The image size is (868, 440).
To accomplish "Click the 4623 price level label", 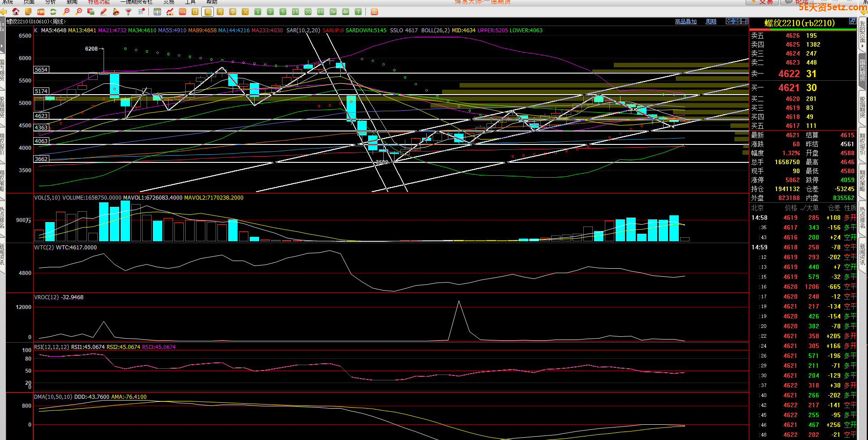I will [x=41, y=116].
